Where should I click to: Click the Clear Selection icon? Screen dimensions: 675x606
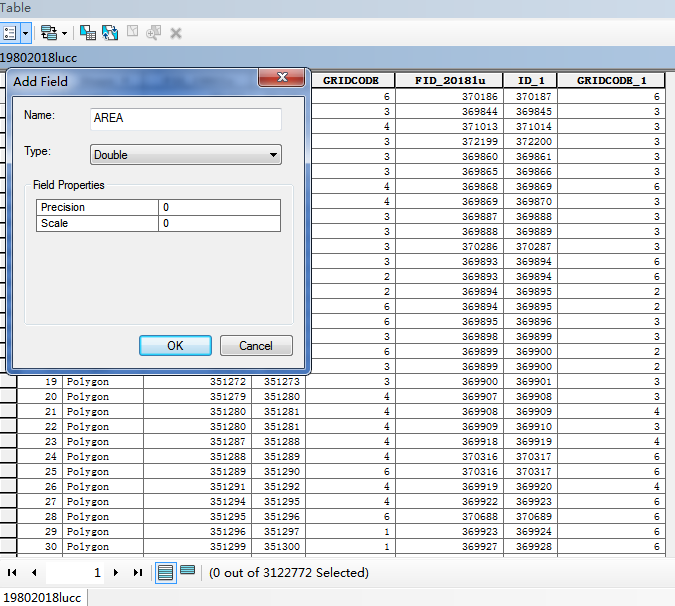click(133, 31)
